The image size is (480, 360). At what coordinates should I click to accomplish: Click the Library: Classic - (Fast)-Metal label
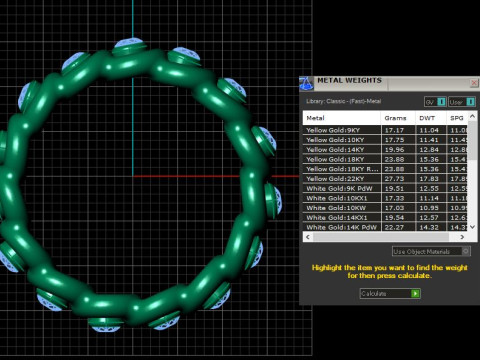pos(343,101)
